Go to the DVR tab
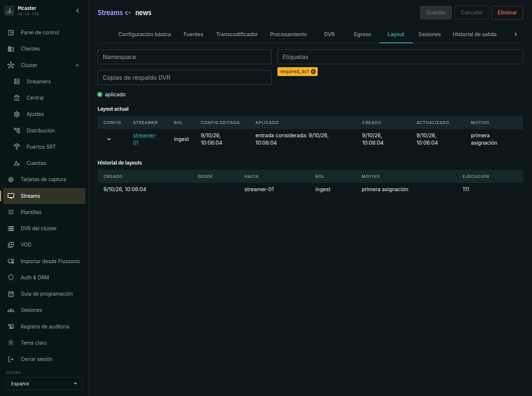 pos(329,34)
